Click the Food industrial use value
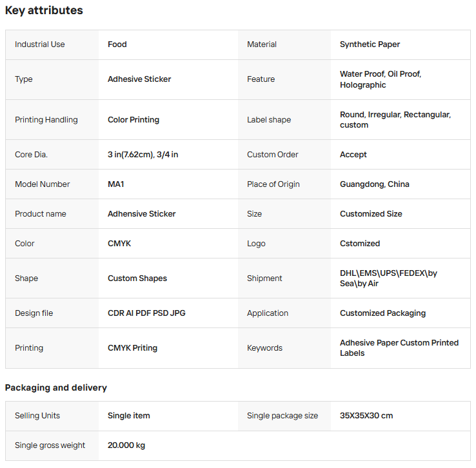 (x=117, y=44)
